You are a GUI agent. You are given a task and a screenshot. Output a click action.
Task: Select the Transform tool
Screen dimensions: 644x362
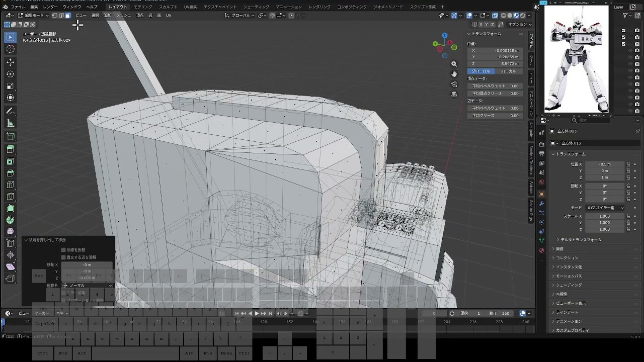10,98
